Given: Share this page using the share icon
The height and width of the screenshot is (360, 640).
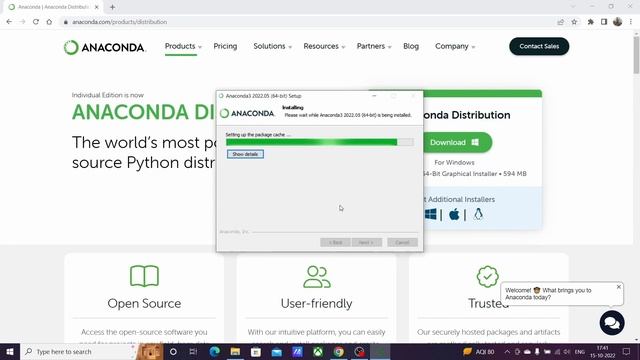Looking at the screenshot, I should tap(561, 22).
